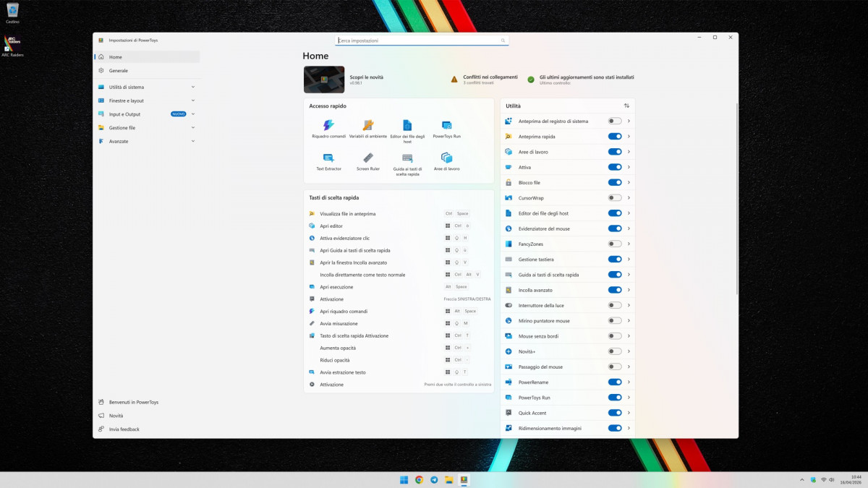
Task: Click the Evidenziatore del mouse utility icon
Action: [509, 228]
